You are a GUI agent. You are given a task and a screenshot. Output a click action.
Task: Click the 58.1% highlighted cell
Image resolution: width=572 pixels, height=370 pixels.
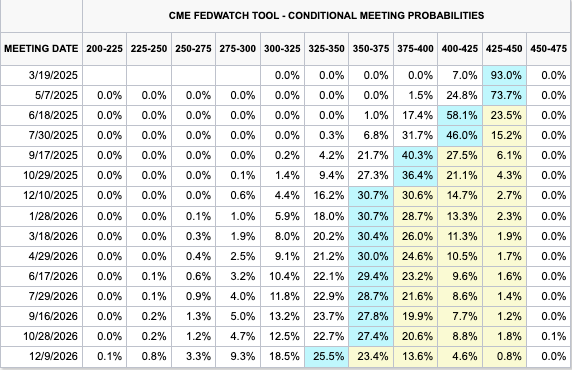coord(460,116)
